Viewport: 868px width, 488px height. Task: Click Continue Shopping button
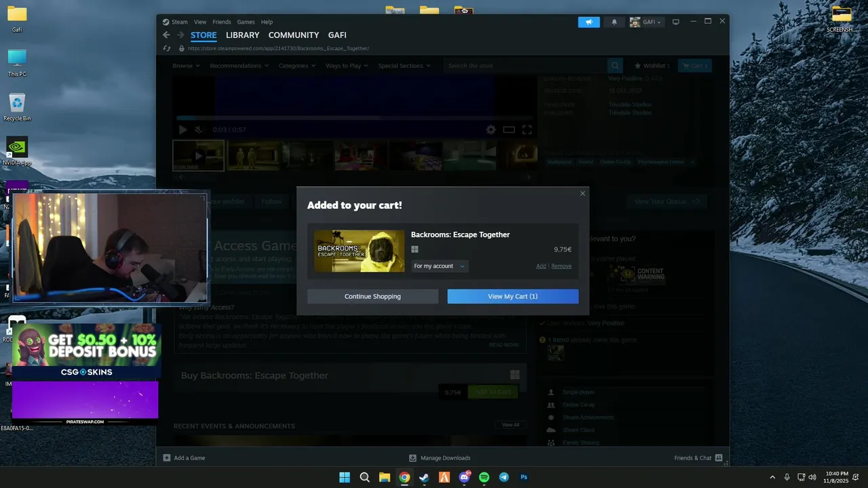coord(372,296)
